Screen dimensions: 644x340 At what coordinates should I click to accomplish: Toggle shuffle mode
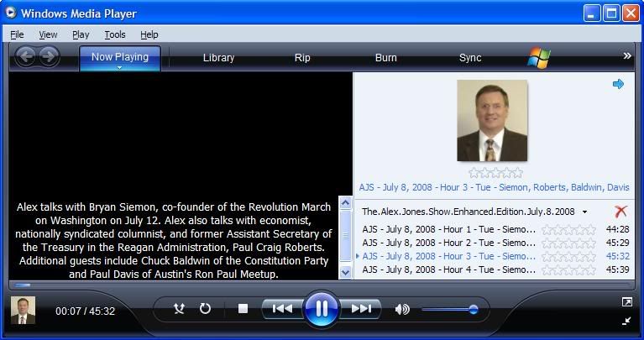point(179,309)
